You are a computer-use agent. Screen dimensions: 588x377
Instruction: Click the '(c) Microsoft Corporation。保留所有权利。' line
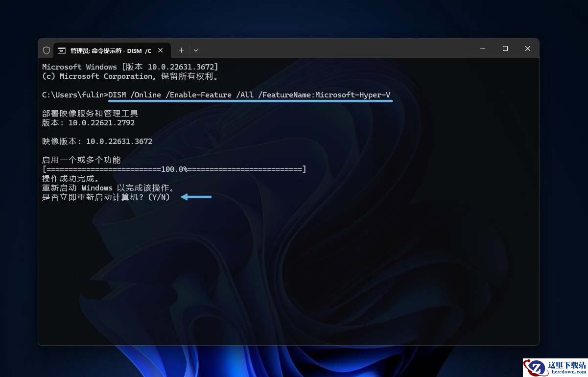pyautogui.click(x=130, y=76)
